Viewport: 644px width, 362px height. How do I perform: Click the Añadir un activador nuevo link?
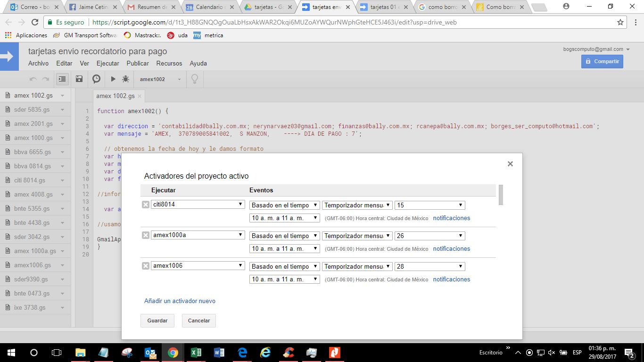point(180,301)
